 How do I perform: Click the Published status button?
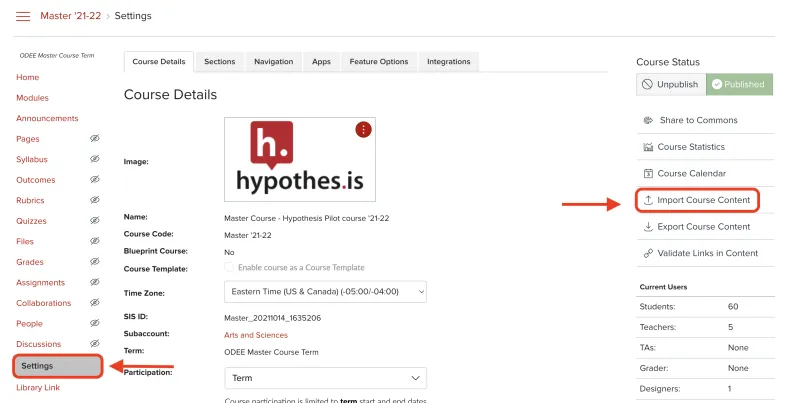[739, 84]
